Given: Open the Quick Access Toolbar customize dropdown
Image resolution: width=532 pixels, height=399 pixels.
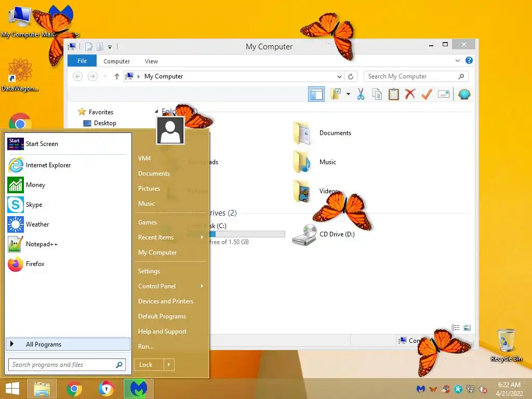Looking at the screenshot, I should pyautogui.click(x=110, y=47).
